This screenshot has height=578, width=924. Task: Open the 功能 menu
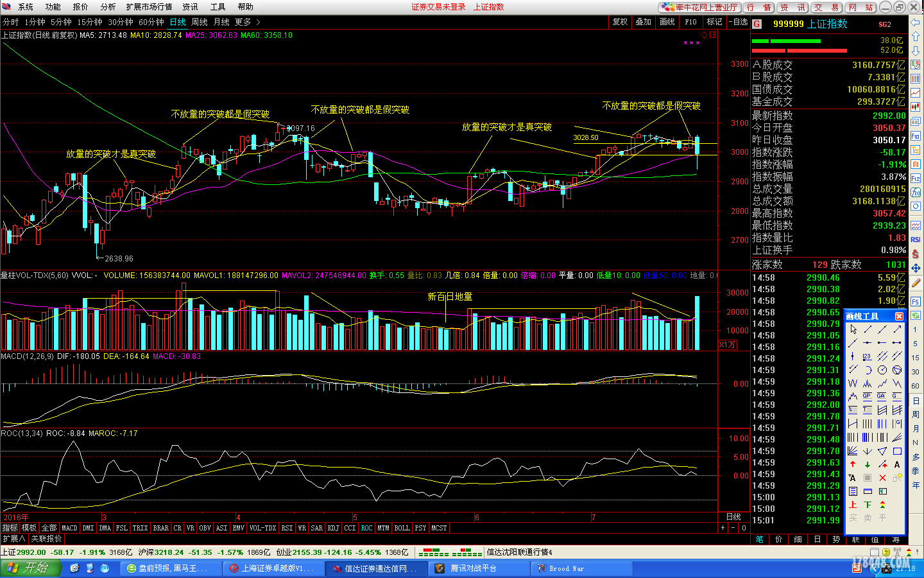53,7
